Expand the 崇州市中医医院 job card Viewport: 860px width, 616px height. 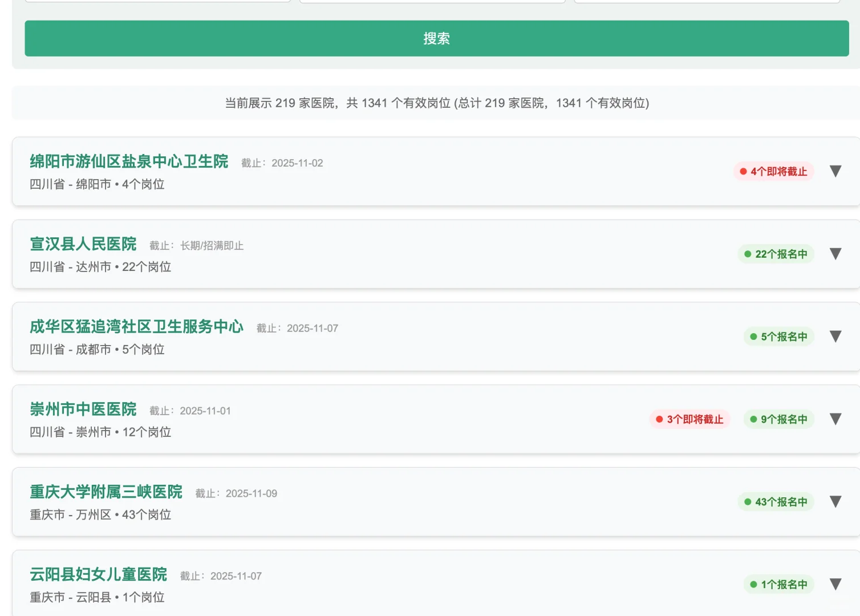tap(835, 419)
